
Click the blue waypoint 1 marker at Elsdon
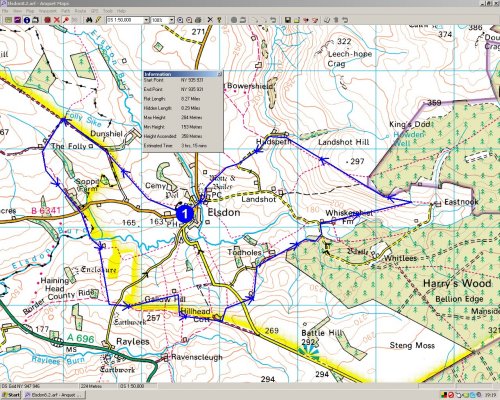(x=184, y=214)
